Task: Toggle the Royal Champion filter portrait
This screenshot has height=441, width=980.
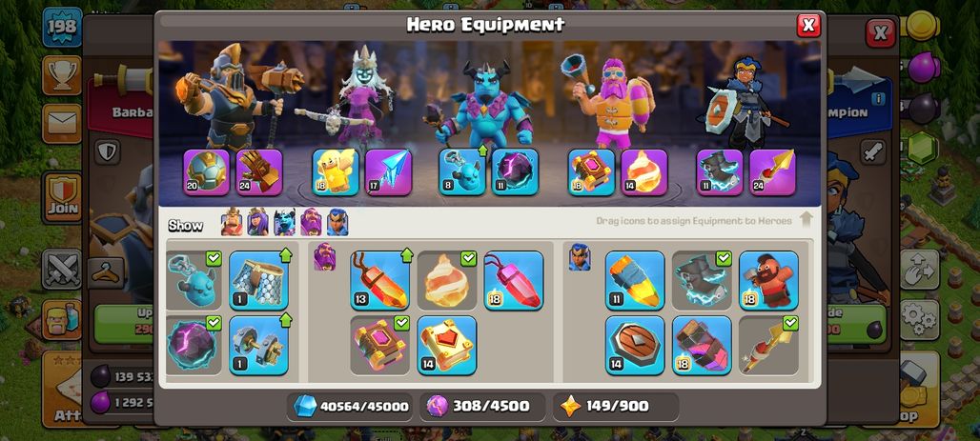Action: point(337,222)
